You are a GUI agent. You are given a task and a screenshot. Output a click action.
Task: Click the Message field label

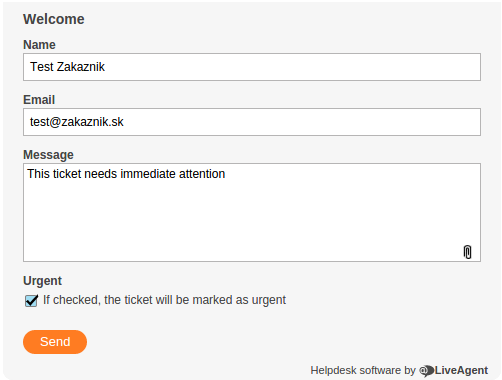(x=48, y=155)
